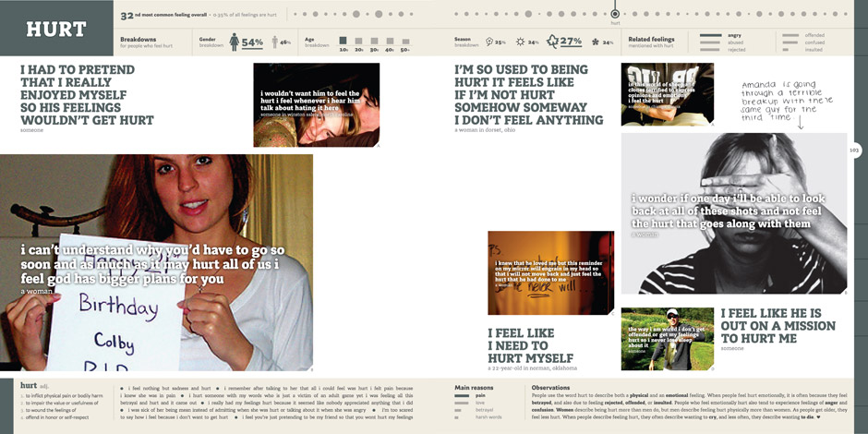Select the spring flower season icon
Image resolution: width=868 pixels, height=434 pixels.
click(489, 42)
